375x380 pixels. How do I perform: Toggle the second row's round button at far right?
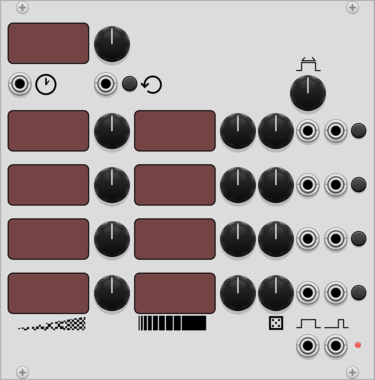[358, 184]
